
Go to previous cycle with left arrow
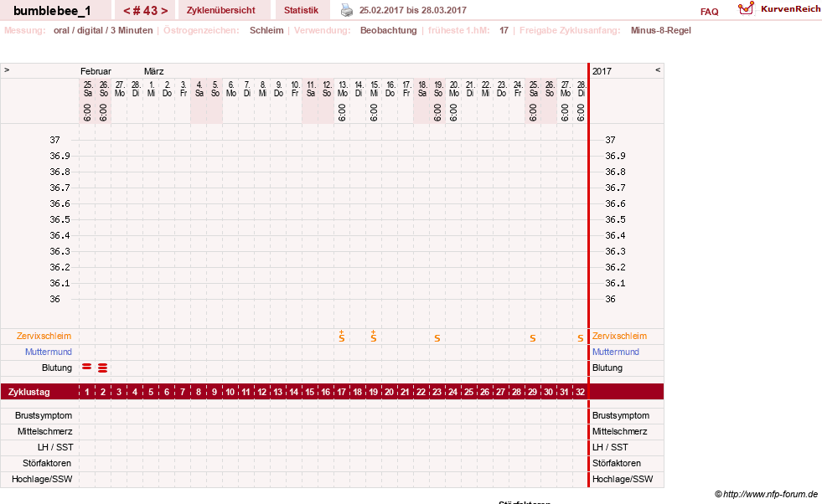click(x=127, y=11)
